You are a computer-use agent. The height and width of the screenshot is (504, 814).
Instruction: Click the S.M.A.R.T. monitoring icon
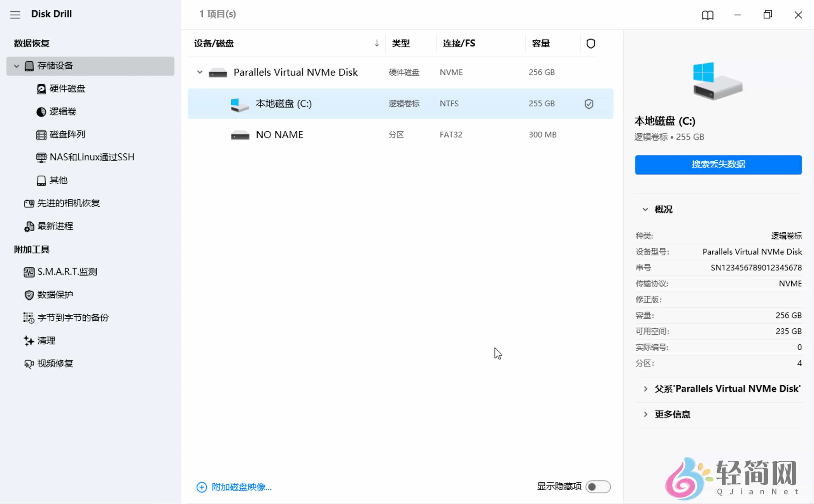tap(29, 272)
